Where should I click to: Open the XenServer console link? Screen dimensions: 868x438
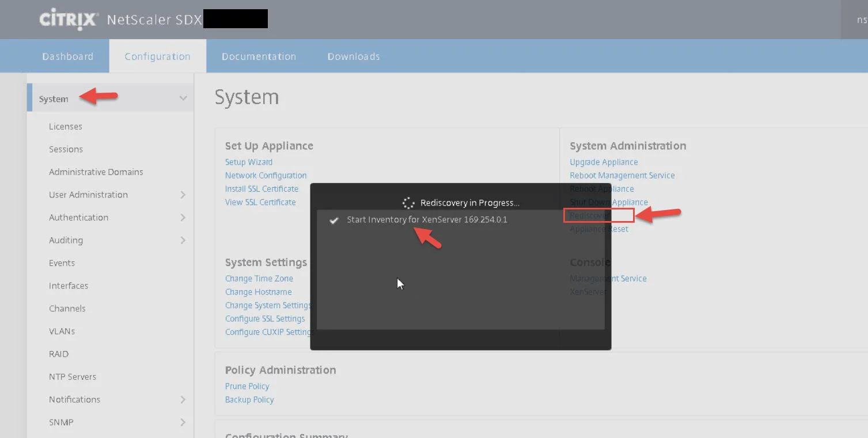pyautogui.click(x=588, y=292)
